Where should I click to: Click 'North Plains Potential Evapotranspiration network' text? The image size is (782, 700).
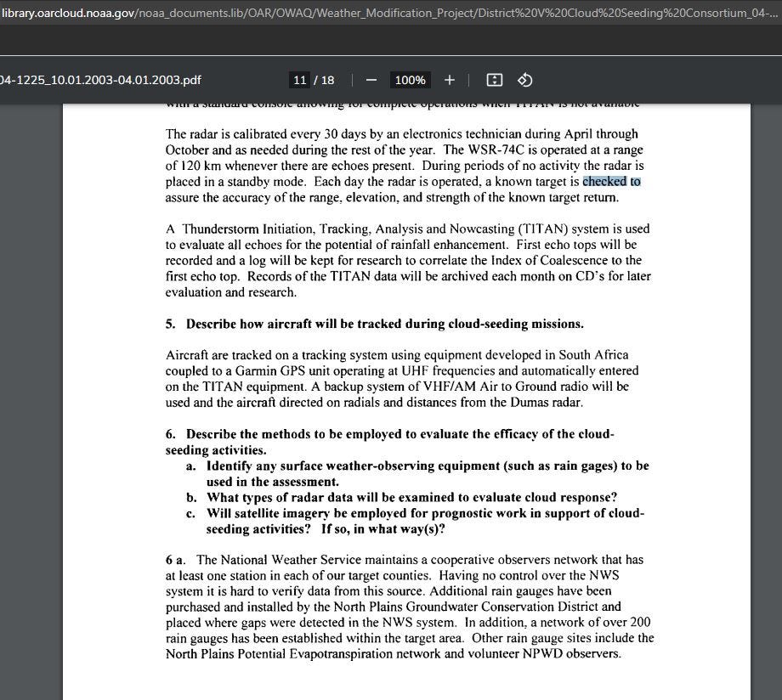click(x=303, y=653)
